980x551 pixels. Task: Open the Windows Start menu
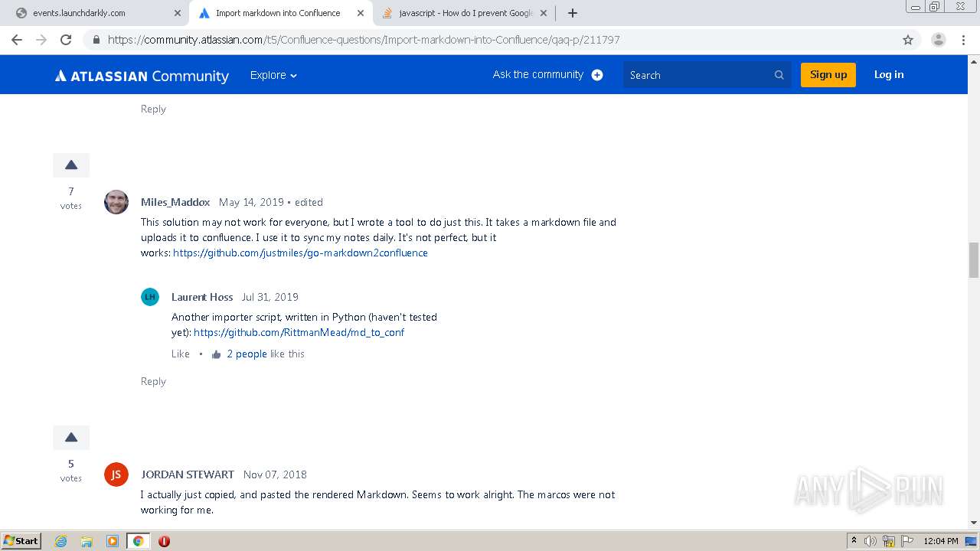[21, 541]
